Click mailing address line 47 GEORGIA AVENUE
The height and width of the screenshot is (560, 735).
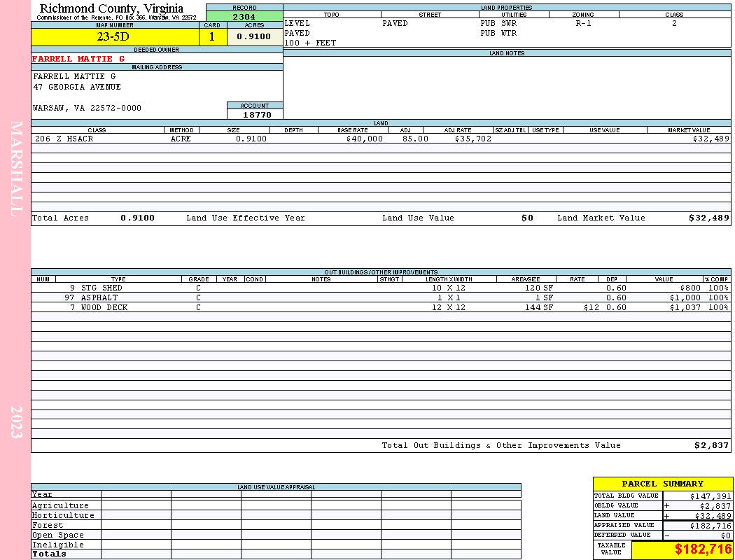(x=77, y=87)
